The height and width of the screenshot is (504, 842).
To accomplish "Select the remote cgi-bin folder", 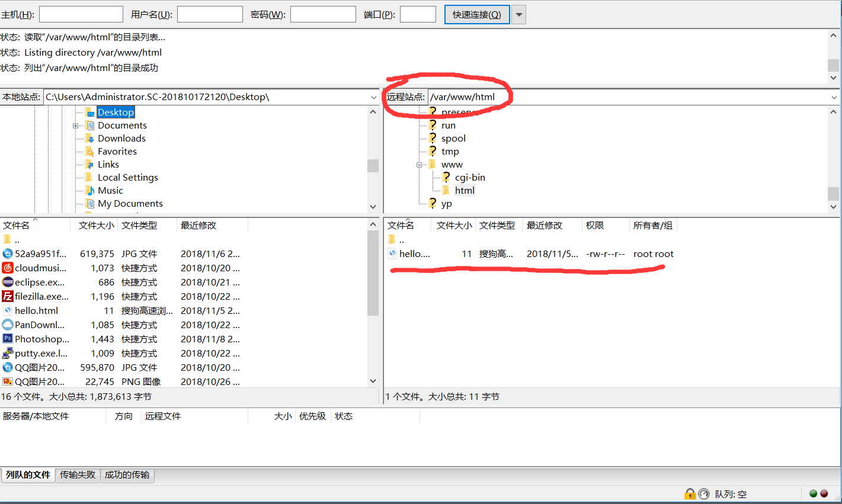I will tap(470, 177).
